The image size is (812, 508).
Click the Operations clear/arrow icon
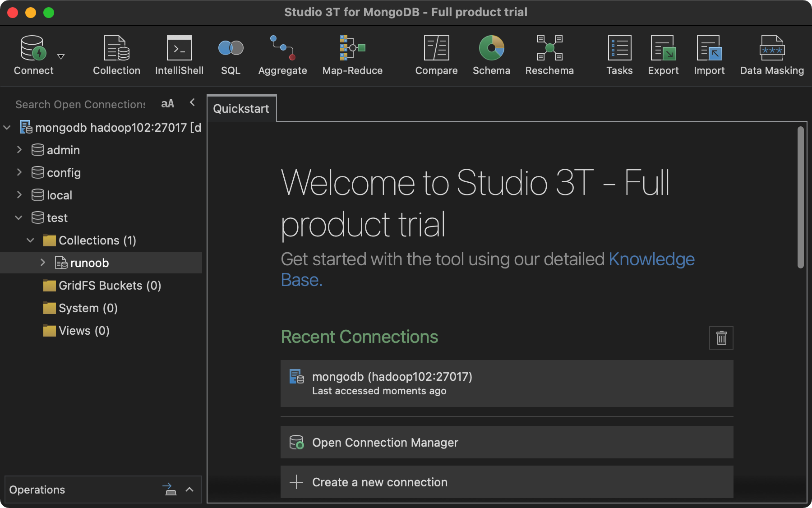170,489
